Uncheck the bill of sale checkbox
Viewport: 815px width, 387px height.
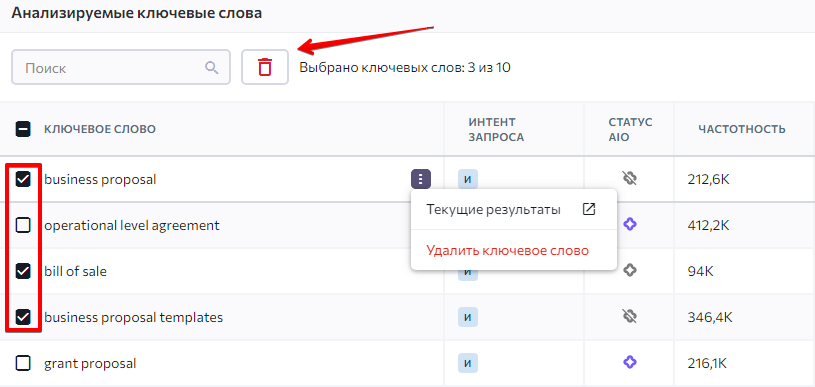[23, 271]
